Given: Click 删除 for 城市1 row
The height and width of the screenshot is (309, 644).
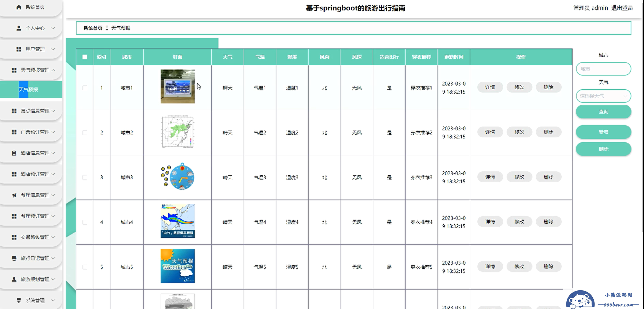Looking at the screenshot, I should 549,87.
